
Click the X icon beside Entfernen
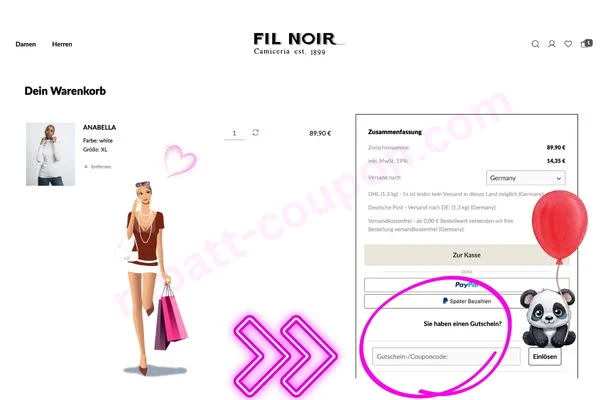[86, 167]
